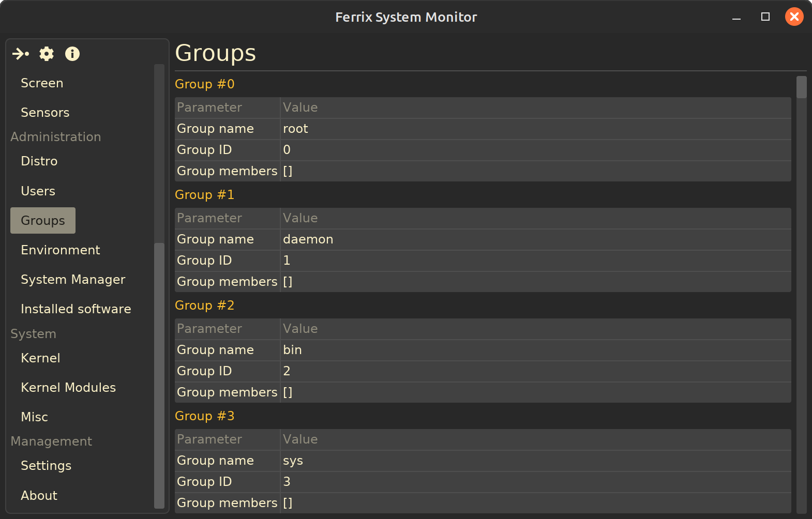Click the info circle icon

pyautogui.click(x=72, y=54)
